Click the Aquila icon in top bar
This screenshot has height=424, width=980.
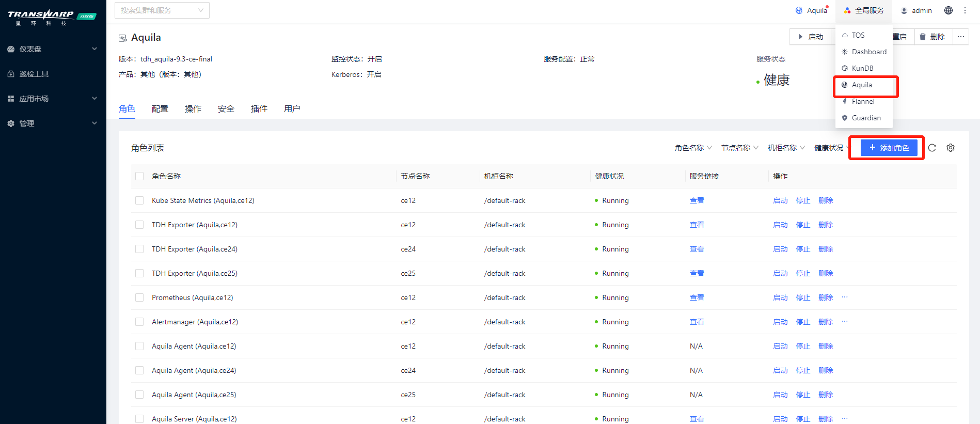coord(799,10)
